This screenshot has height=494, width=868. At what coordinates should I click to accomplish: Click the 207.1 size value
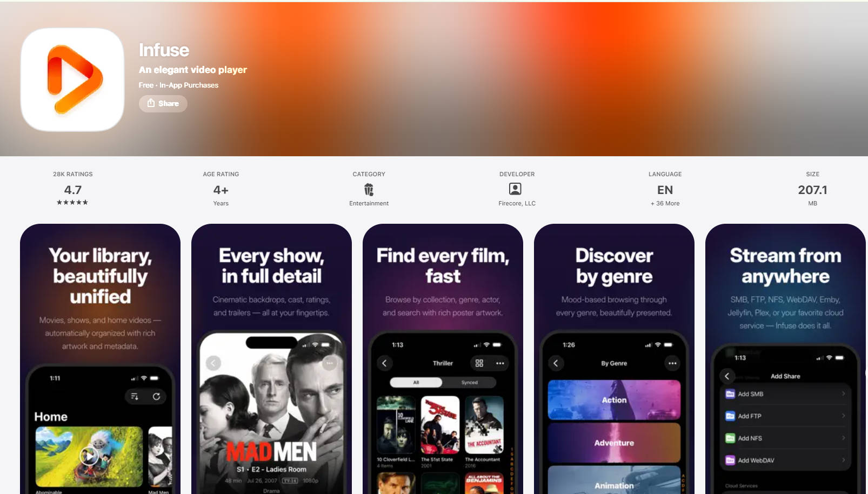point(812,190)
